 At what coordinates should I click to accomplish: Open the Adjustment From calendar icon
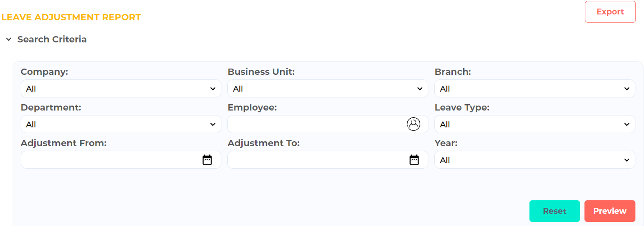207,160
